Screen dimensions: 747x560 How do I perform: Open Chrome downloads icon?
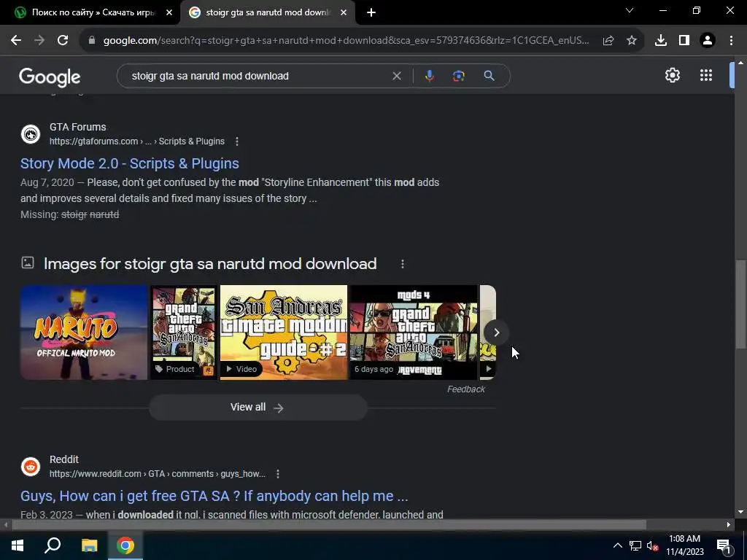pos(661,41)
